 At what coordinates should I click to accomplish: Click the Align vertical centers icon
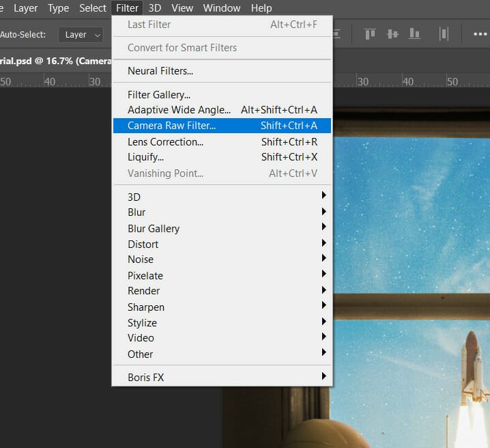click(x=392, y=33)
